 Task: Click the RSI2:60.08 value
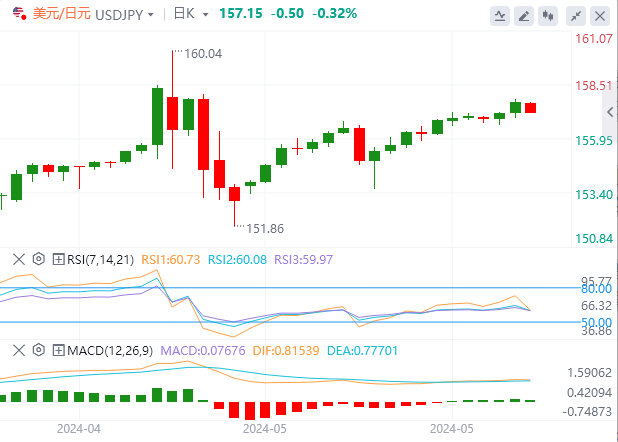[237, 260]
